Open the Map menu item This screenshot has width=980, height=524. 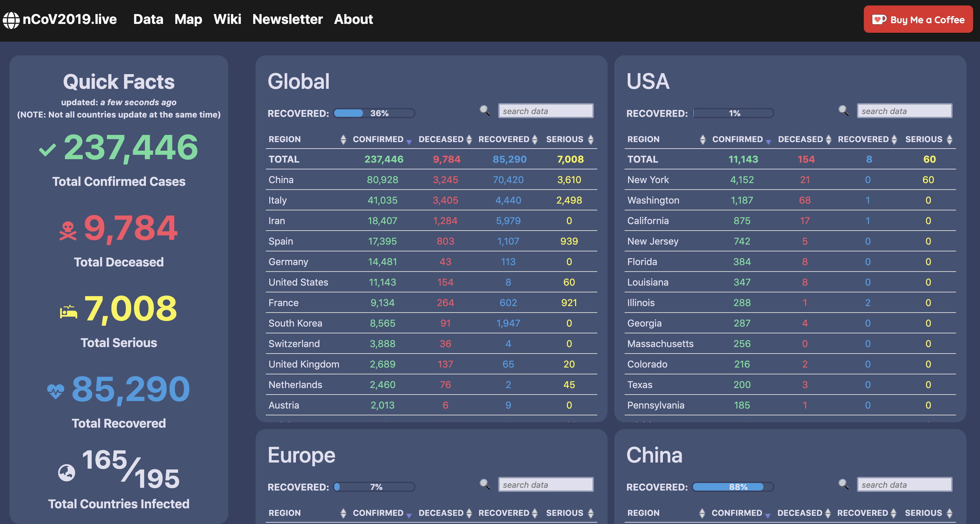pyautogui.click(x=188, y=19)
